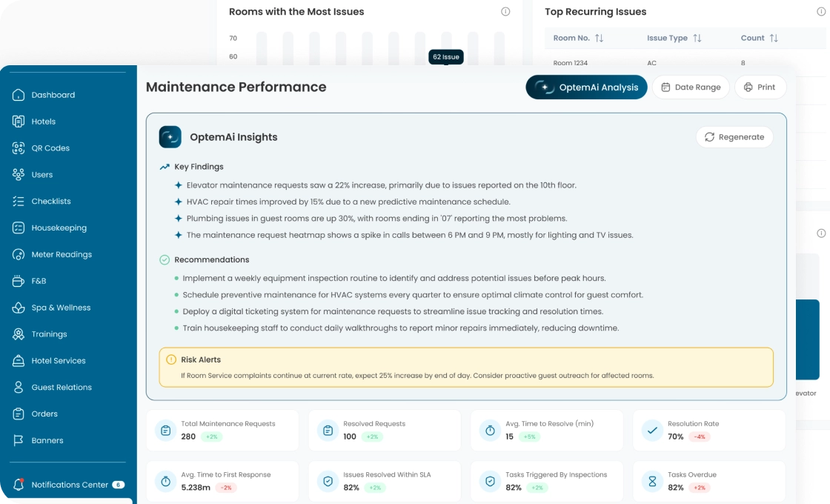830x504 pixels.
Task: Regenerate the OptemAi insights
Action: pos(734,137)
